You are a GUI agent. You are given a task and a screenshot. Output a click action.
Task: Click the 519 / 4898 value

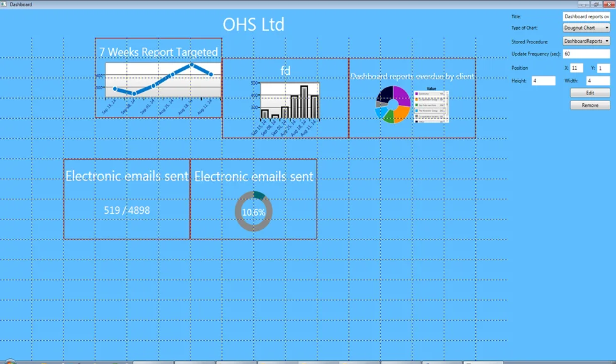coord(126,211)
